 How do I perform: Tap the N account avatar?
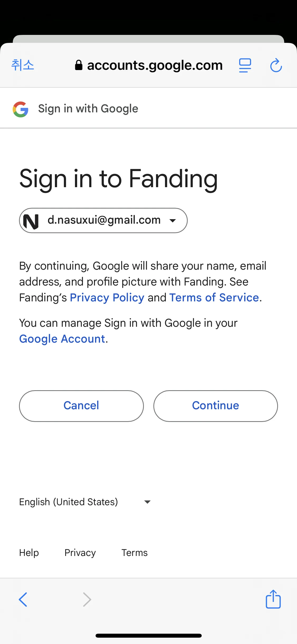click(x=31, y=221)
